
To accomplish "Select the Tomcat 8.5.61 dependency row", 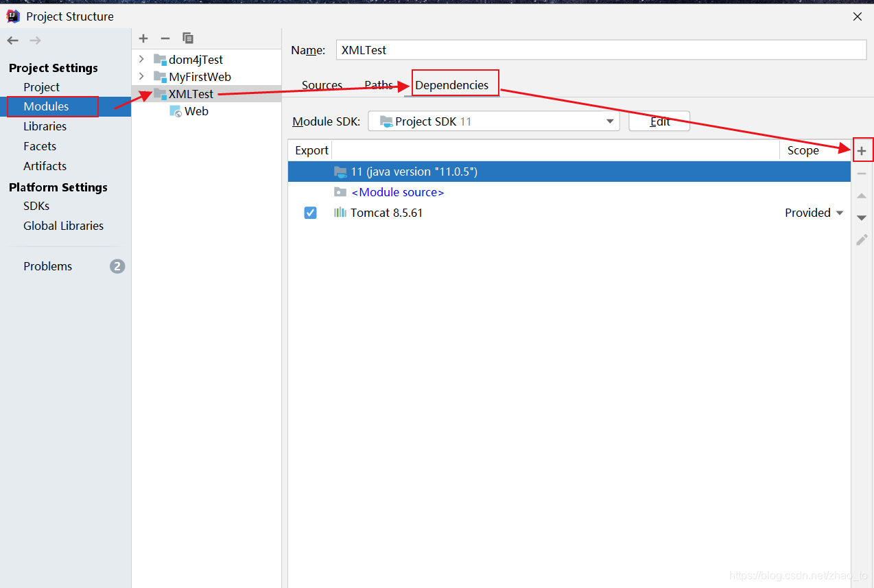I will (x=569, y=213).
